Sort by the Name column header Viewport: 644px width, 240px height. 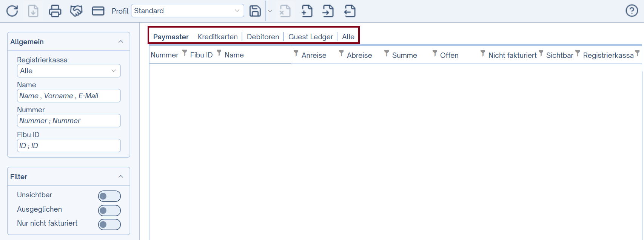coord(234,55)
